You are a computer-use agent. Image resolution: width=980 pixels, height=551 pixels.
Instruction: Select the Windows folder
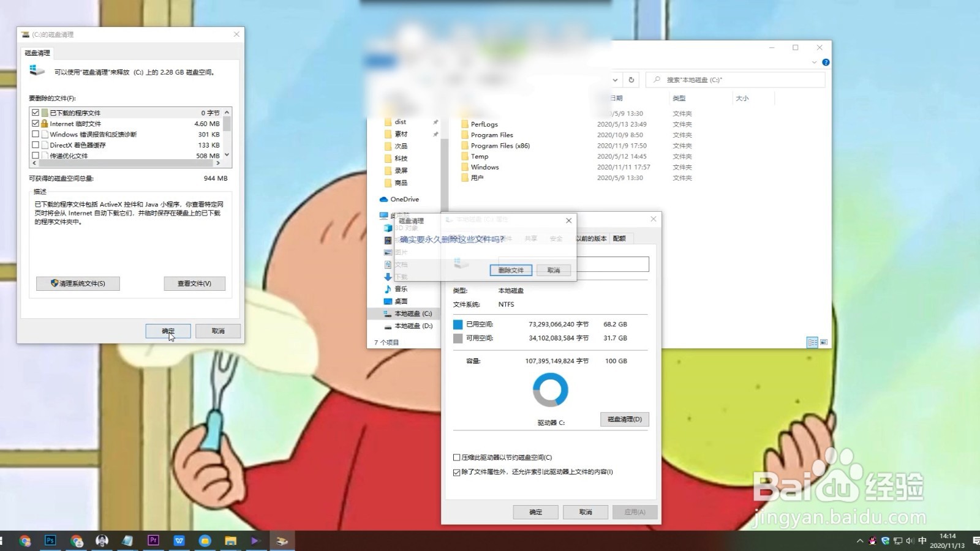click(484, 167)
